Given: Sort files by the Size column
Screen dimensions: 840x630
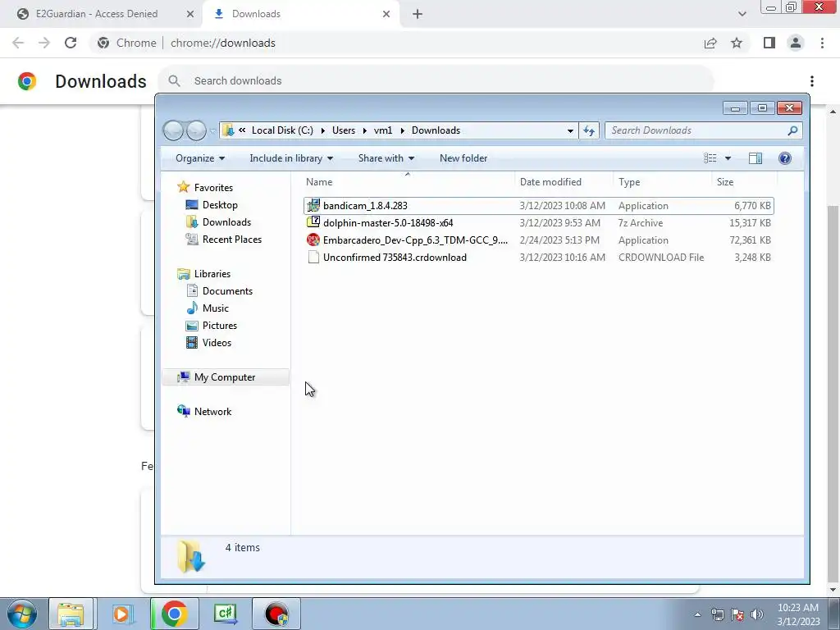Looking at the screenshot, I should [x=744, y=181].
